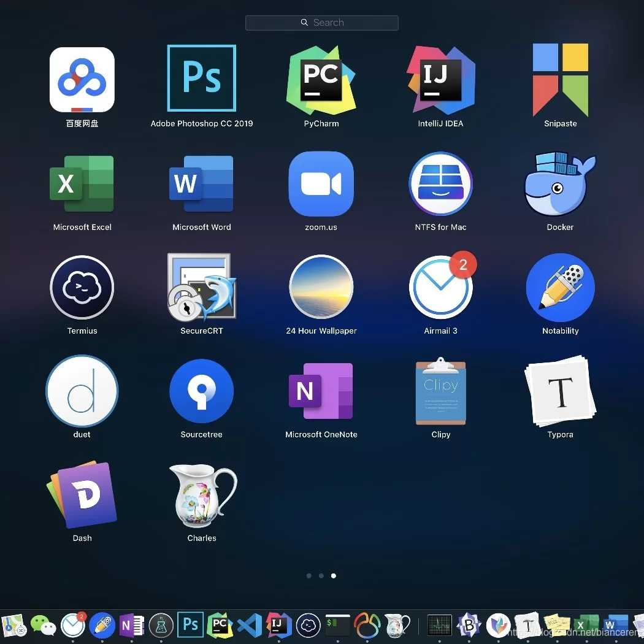
Task: Launch the Clipy clipboard app
Action: coord(441,391)
